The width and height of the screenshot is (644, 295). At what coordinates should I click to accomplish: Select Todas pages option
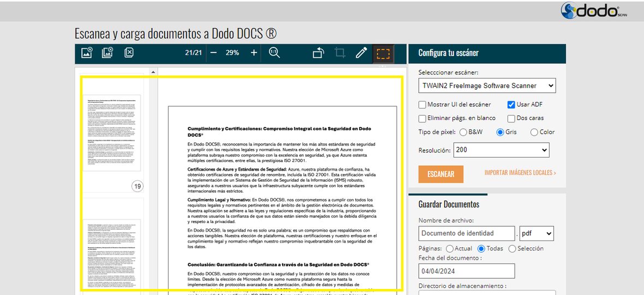pos(481,249)
